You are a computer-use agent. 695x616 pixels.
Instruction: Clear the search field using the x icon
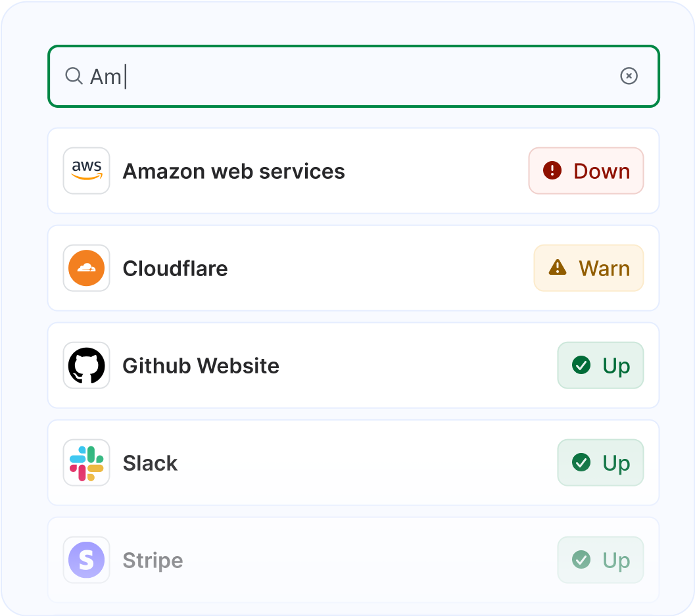(x=629, y=76)
